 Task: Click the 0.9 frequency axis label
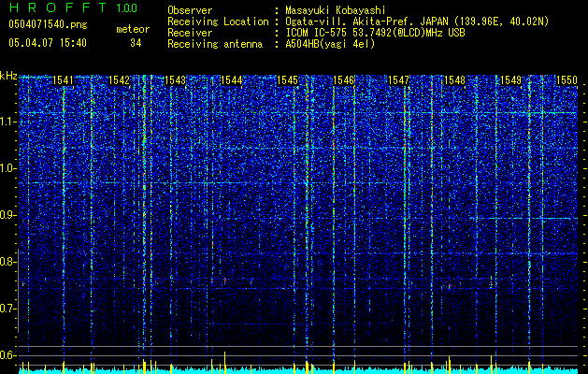click(7, 215)
